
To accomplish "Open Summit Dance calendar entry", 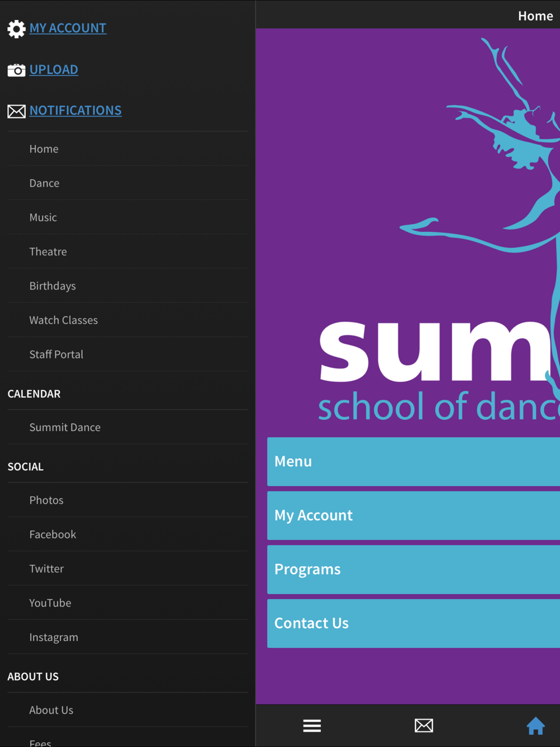I will tap(128, 427).
